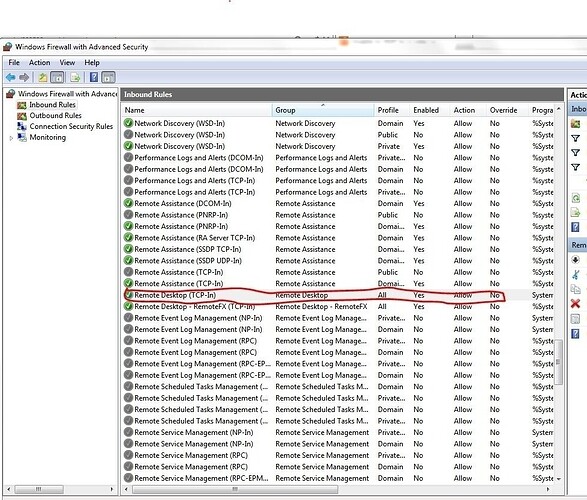Click the lower Help icon in Actions pane
The height and width of the screenshot is (500, 587).
click(x=575, y=333)
